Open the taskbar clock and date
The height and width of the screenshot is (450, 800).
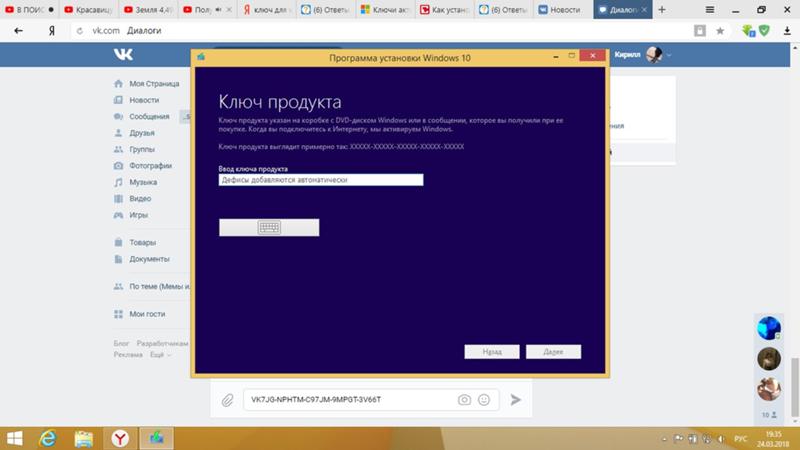(x=773, y=439)
